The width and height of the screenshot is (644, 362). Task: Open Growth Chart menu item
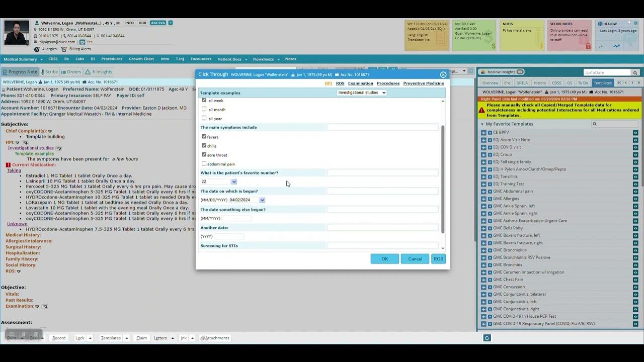[x=141, y=59]
